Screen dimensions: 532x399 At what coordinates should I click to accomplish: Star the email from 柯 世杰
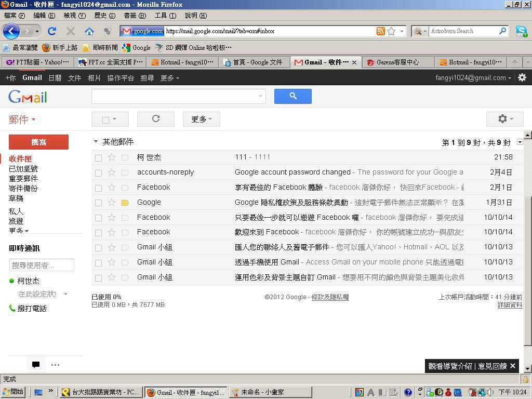(x=112, y=157)
